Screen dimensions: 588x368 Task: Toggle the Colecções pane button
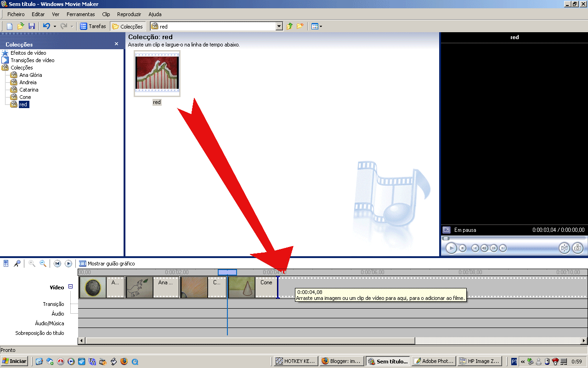pos(128,26)
